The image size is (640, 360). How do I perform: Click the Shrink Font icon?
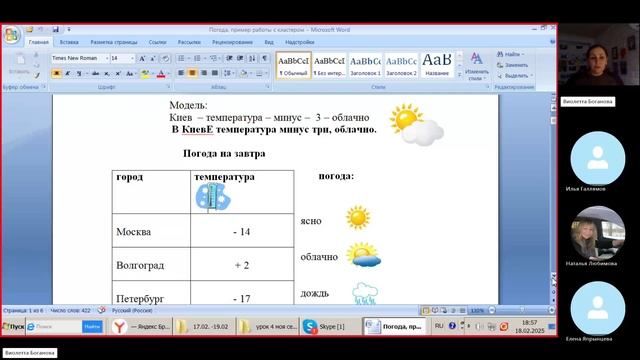pyautogui.click(x=153, y=58)
